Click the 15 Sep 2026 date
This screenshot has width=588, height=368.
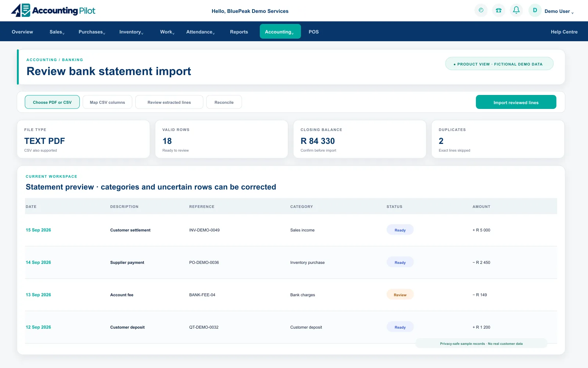(x=38, y=230)
